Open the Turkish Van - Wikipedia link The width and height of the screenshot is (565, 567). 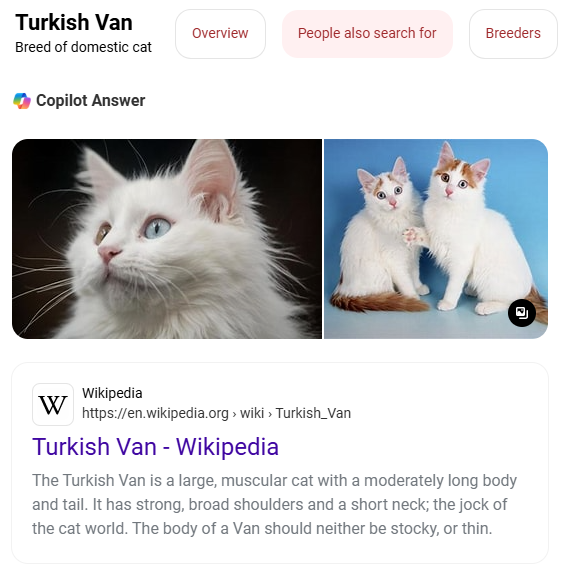(x=155, y=447)
